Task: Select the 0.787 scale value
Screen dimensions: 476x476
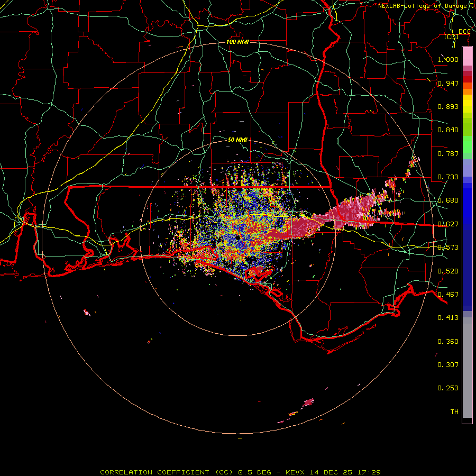Action: point(448,153)
